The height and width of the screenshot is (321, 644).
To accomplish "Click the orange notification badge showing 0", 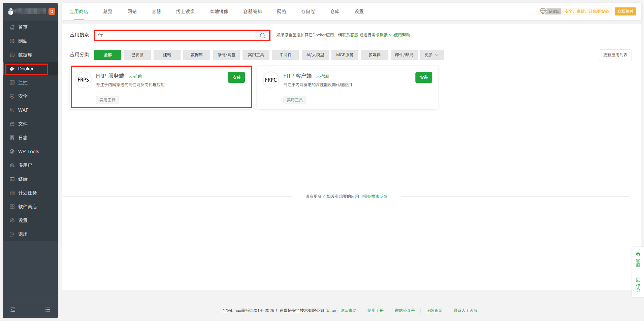I will click(x=52, y=11).
